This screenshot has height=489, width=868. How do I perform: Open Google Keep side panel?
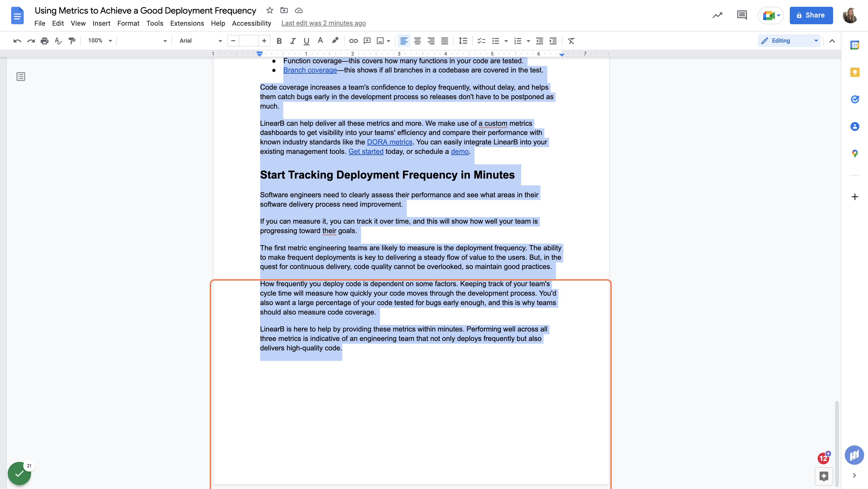(854, 72)
